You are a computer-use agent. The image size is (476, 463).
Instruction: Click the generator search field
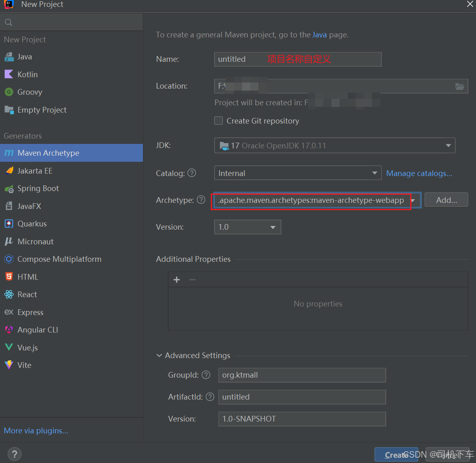click(71, 22)
